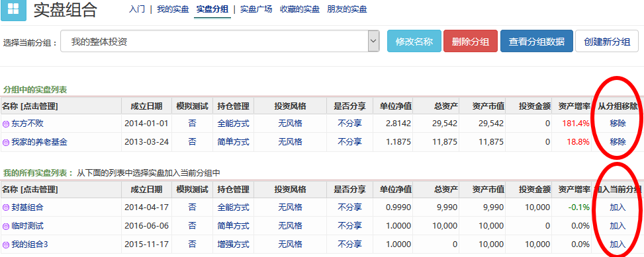The height and width of the screenshot is (257, 644).
Task: Click the red 18.8% growth value
Action: tap(578, 142)
